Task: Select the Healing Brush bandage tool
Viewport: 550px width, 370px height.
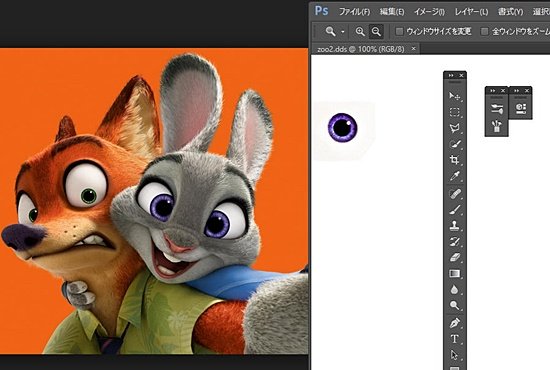Action: pyautogui.click(x=455, y=194)
